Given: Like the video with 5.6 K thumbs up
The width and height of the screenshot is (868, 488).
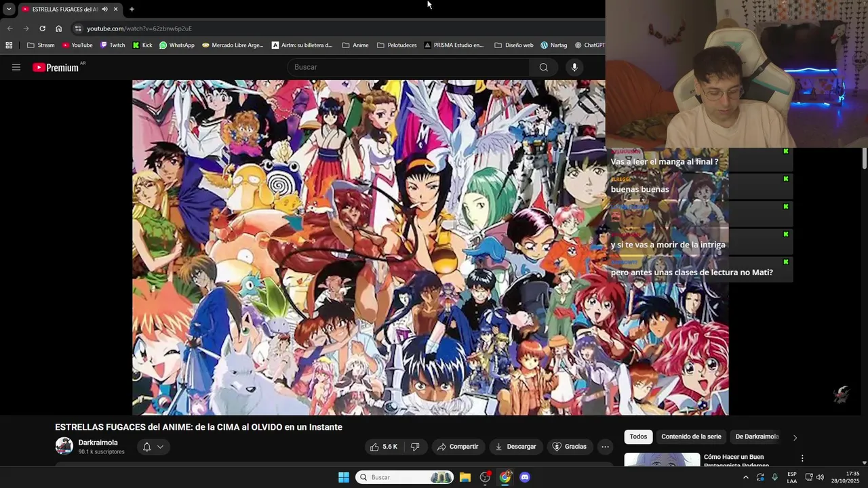Looking at the screenshot, I should click(384, 447).
